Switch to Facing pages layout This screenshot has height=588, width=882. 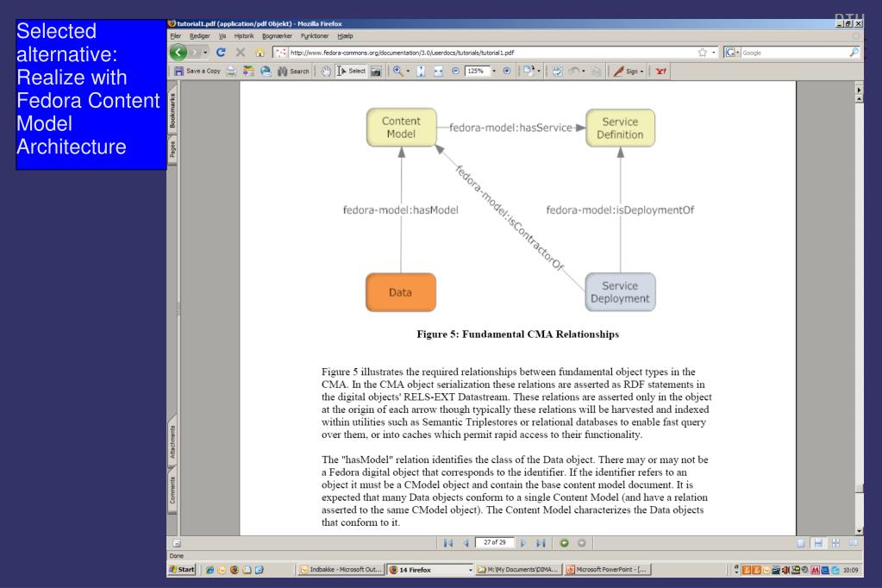[854, 543]
